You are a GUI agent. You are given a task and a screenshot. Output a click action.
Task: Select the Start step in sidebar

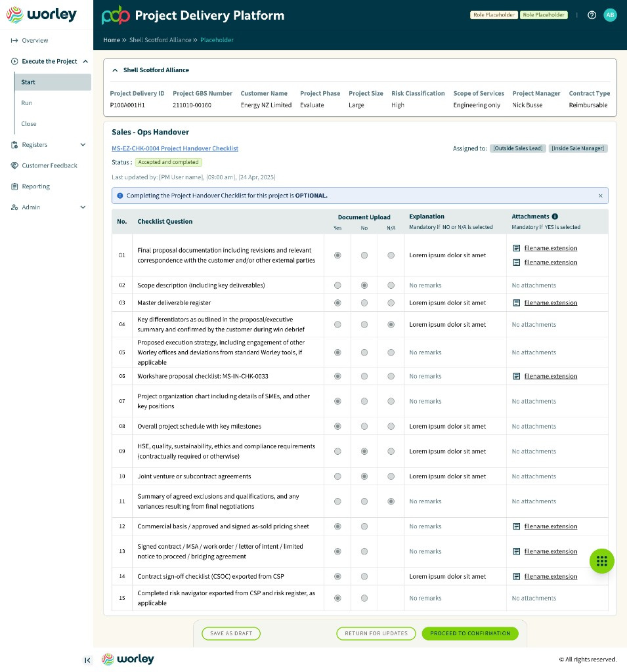53,82
